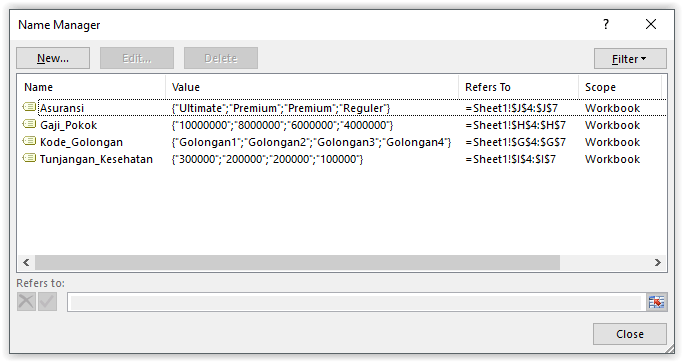Click the Gaji_Pokok value starting with 10000000
Screen dimensions: 683x362
[282, 125]
